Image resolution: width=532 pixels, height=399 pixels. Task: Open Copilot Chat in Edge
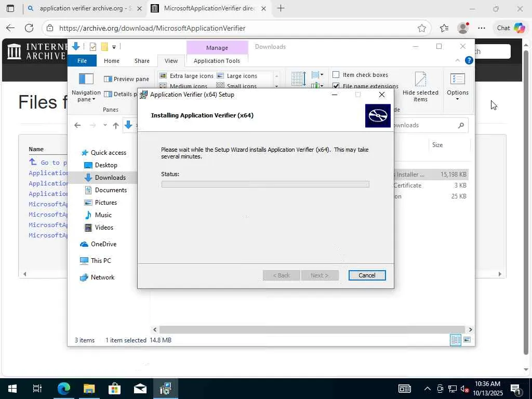pos(511,28)
